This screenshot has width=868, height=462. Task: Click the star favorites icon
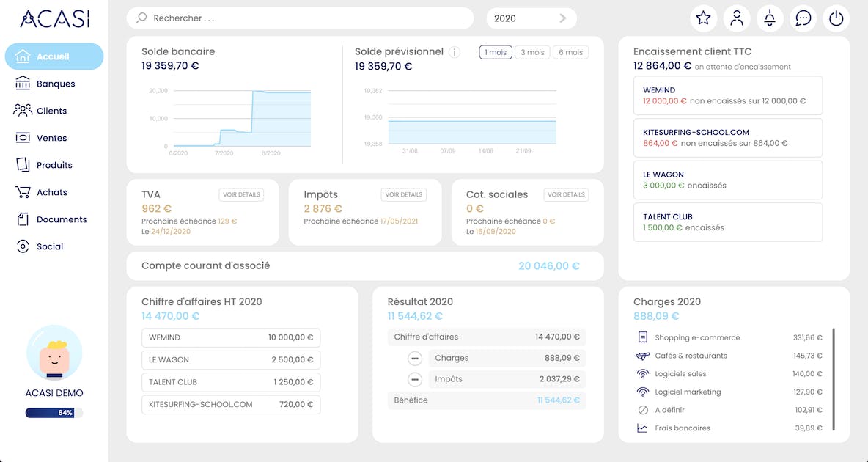[703, 19]
